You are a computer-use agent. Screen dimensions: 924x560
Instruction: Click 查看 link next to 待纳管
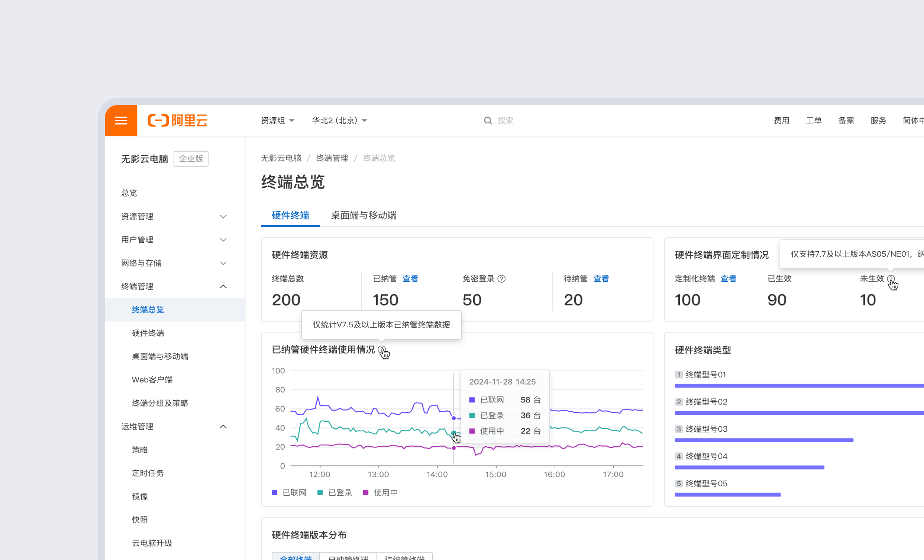(x=601, y=279)
